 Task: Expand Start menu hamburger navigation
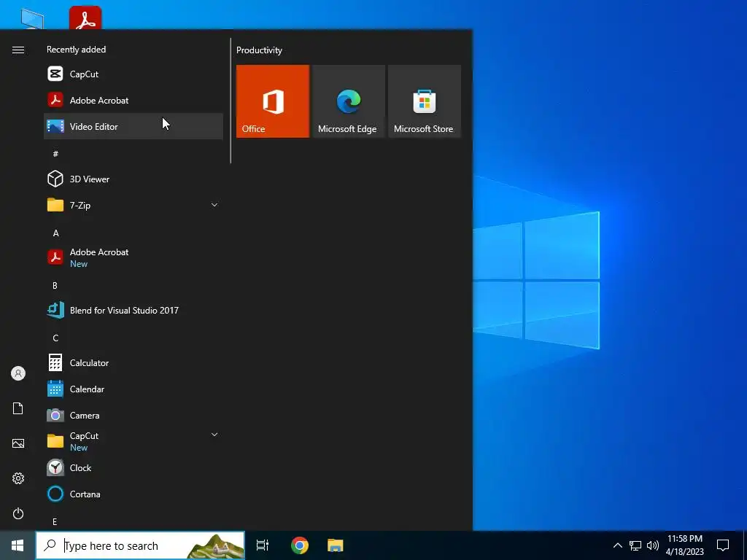point(18,50)
